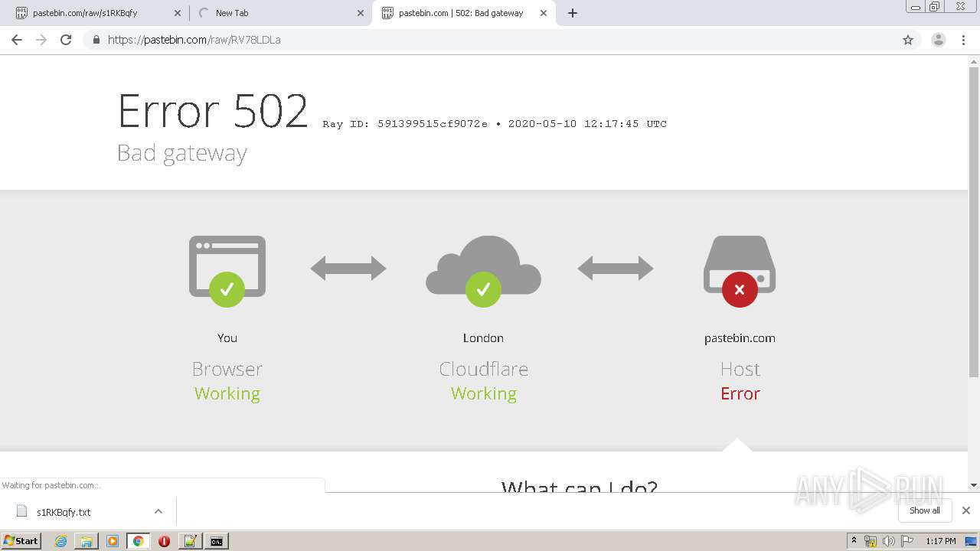Image resolution: width=980 pixels, height=551 pixels.
Task: Reload the page with the refresh icon
Action: 66,40
